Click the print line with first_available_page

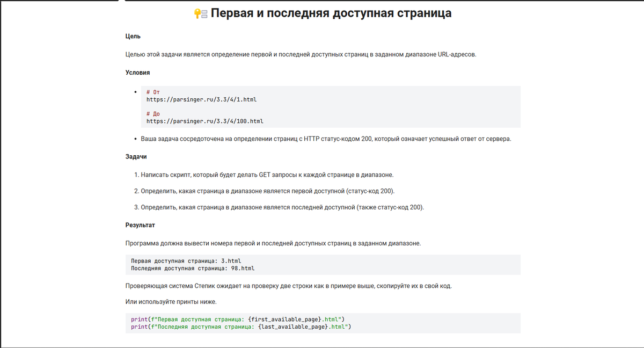point(237,319)
